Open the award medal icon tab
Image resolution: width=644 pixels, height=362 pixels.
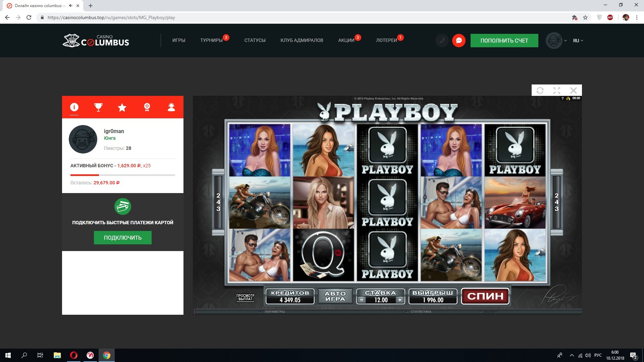[147, 107]
